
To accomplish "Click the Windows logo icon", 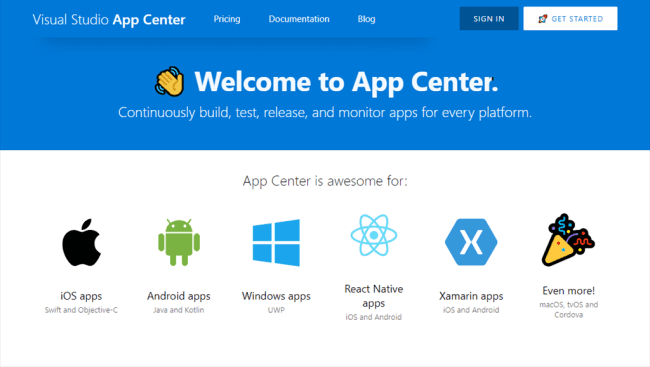I will coord(276,243).
